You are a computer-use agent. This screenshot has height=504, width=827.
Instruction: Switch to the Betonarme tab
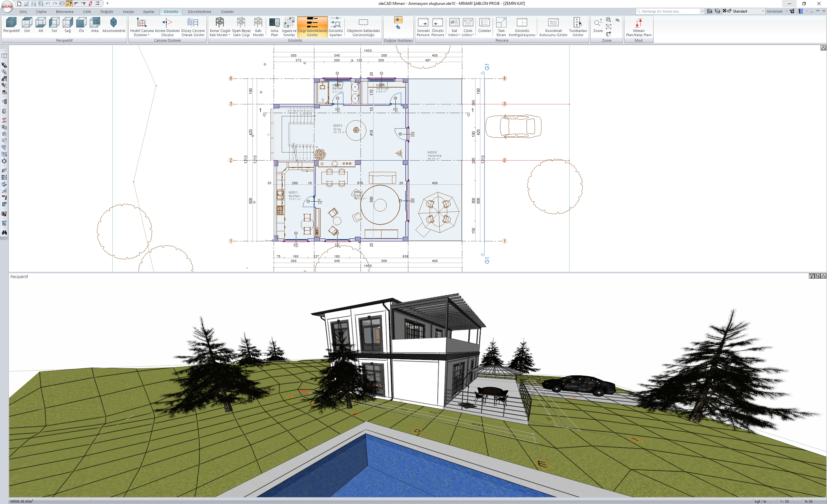click(64, 11)
